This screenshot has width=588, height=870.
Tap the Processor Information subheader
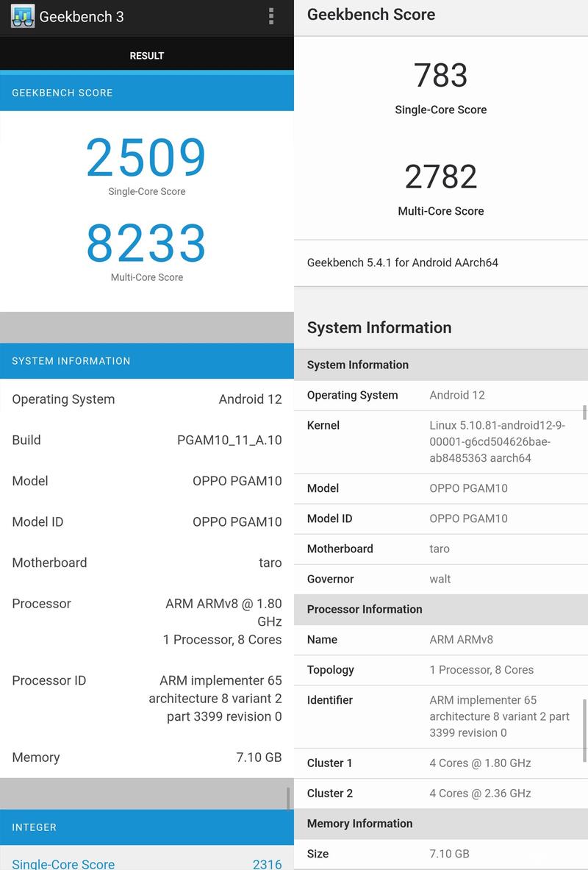[441, 609]
